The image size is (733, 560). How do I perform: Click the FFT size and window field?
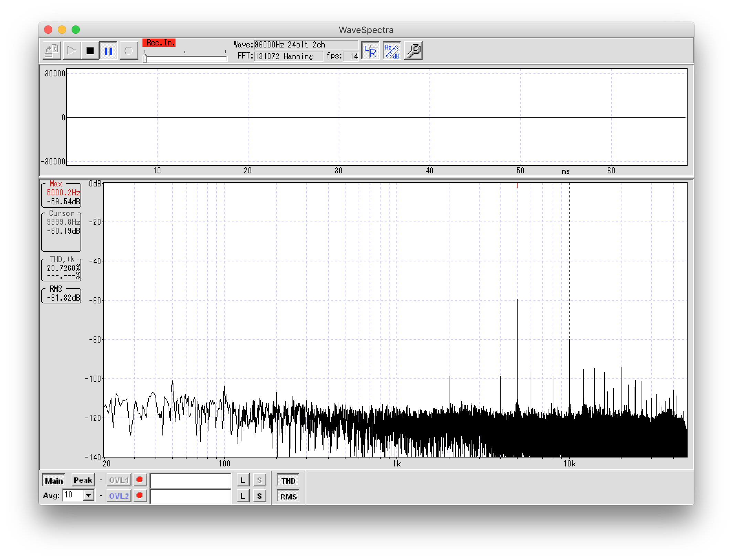(288, 56)
